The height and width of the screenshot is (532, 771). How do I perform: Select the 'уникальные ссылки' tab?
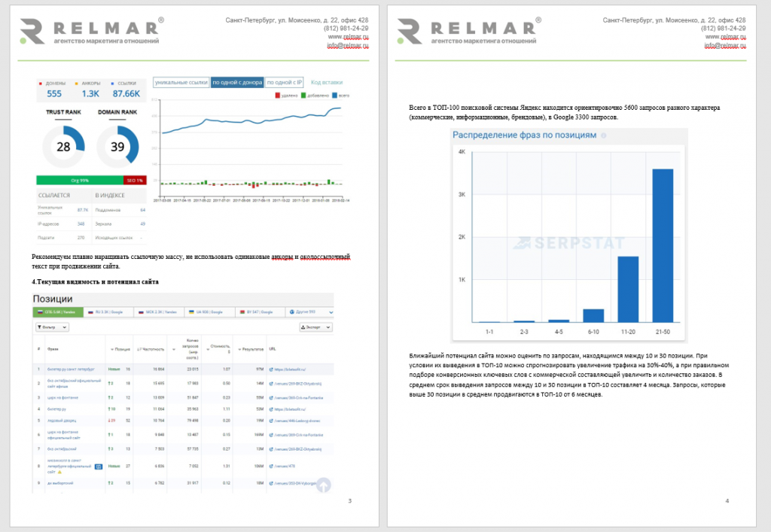[x=181, y=83]
